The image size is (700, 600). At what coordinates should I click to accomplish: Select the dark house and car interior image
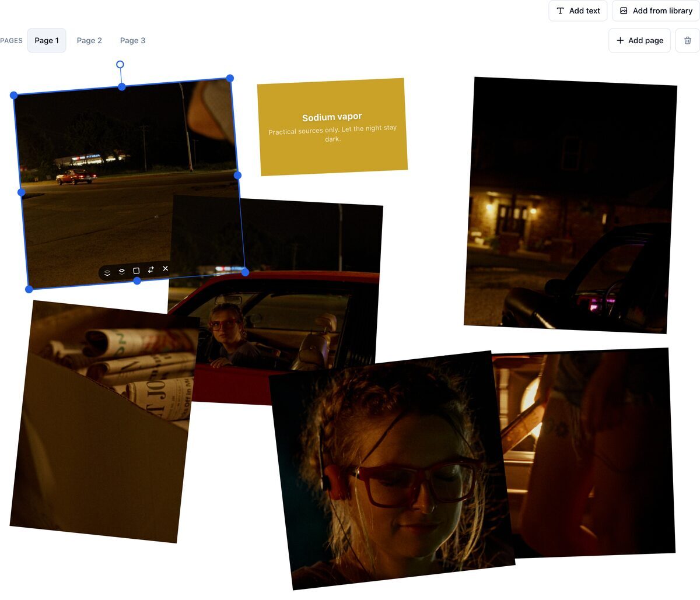pyautogui.click(x=570, y=204)
